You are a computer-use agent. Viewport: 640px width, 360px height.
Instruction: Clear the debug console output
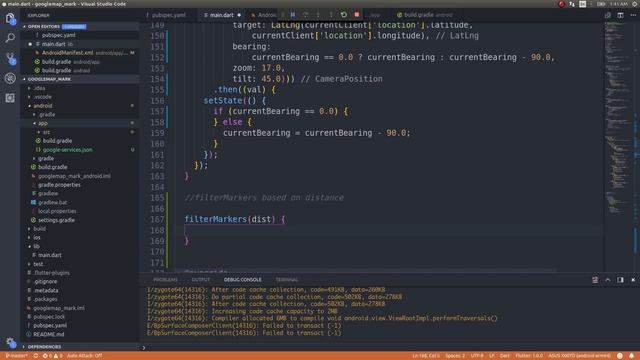(x=595, y=280)
